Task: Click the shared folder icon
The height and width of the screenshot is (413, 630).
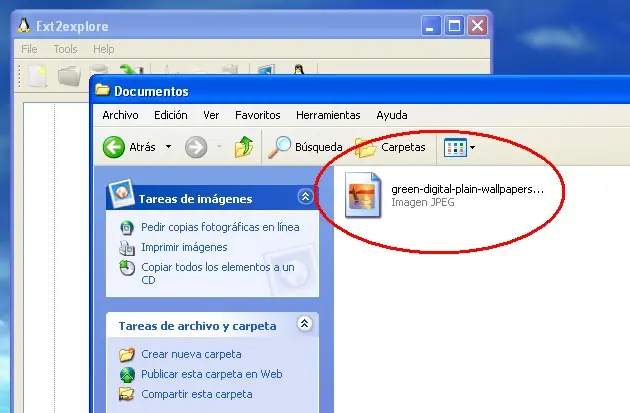Action: pyautogui.click(x=127, y=394)
